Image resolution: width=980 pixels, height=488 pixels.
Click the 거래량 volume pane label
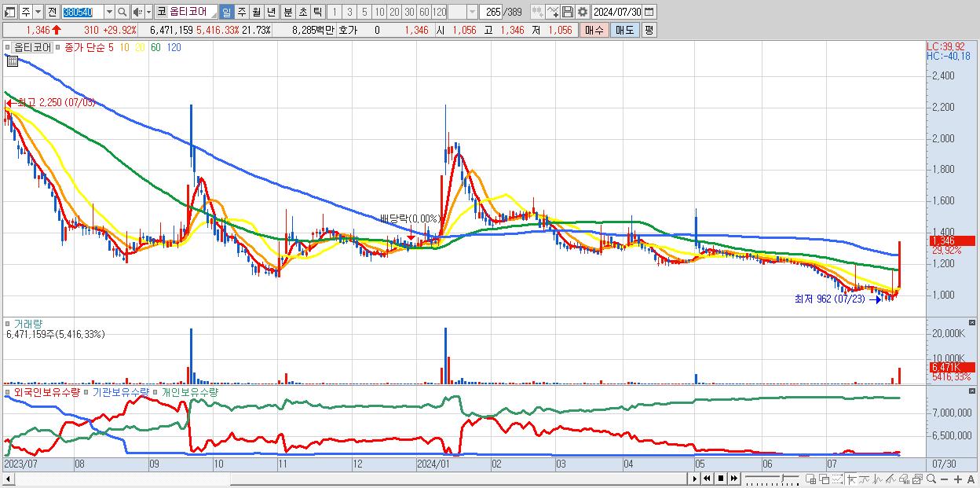(27, 323)
